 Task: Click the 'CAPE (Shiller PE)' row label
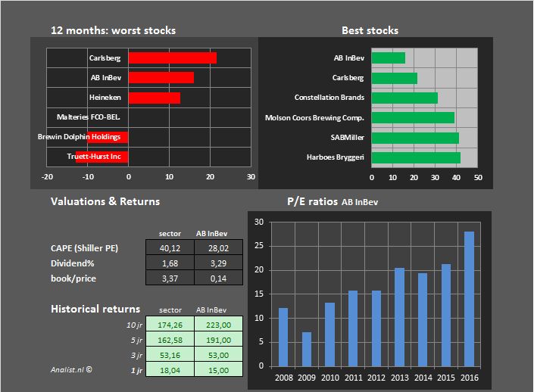tap(84, 248)
